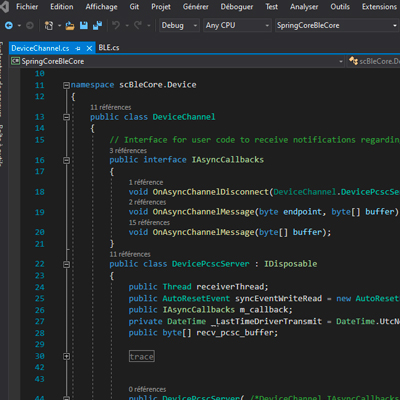The image size is (400, 400).
Task: Open the Outils menu
Action: (340, 7)
